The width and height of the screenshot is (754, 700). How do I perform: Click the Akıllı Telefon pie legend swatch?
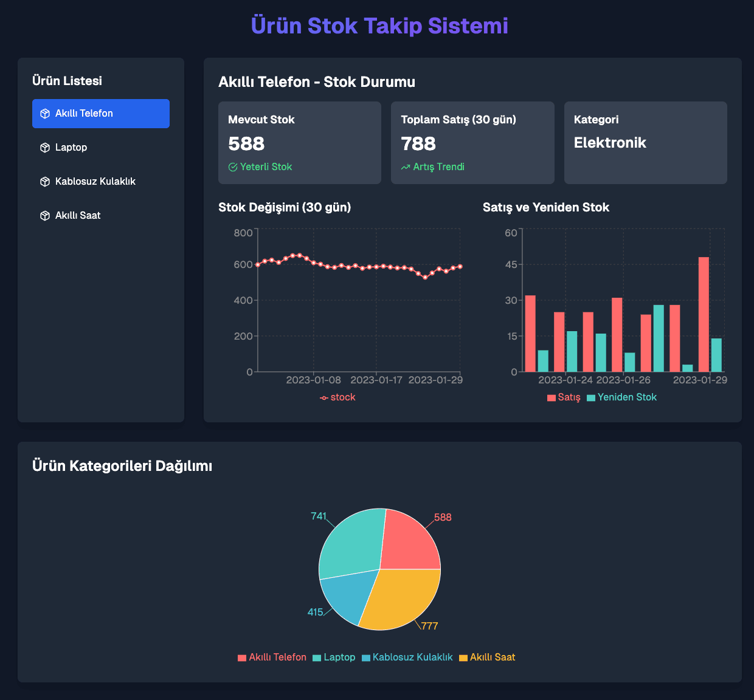[242, 658]
